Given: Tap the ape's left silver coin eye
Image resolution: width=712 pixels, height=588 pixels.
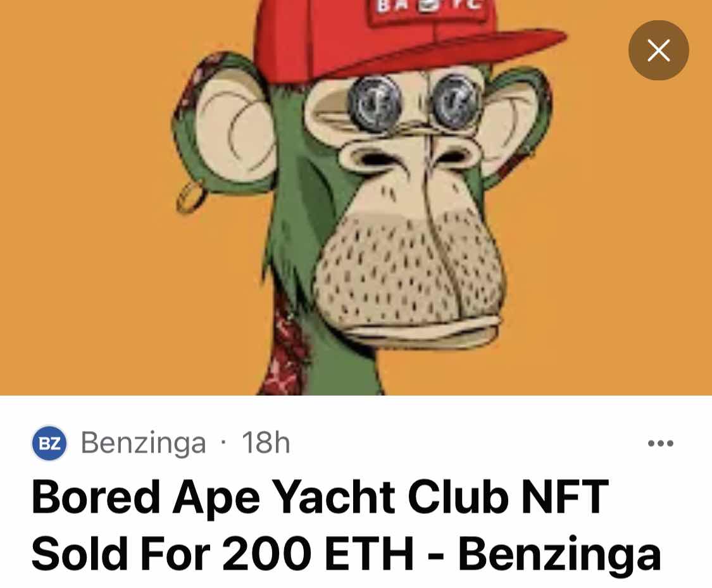Looking at the screenshot, I should [x=375, y=104].
